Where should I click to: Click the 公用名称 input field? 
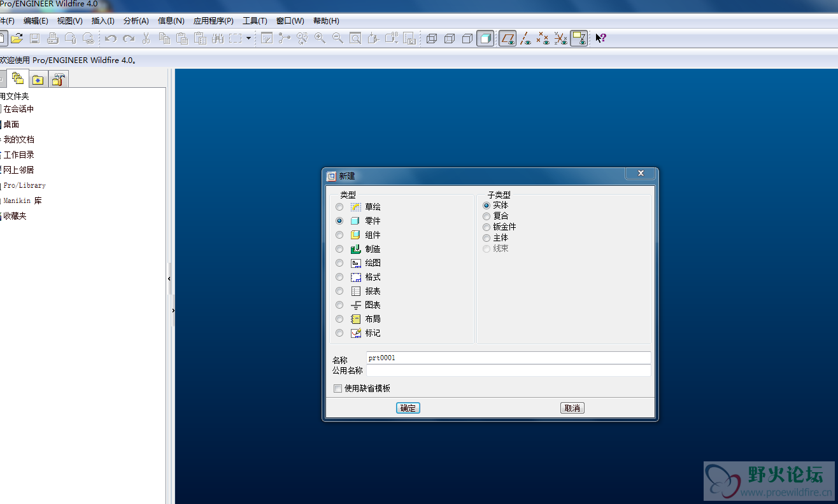pyautogui.click(x=509, y=370)
